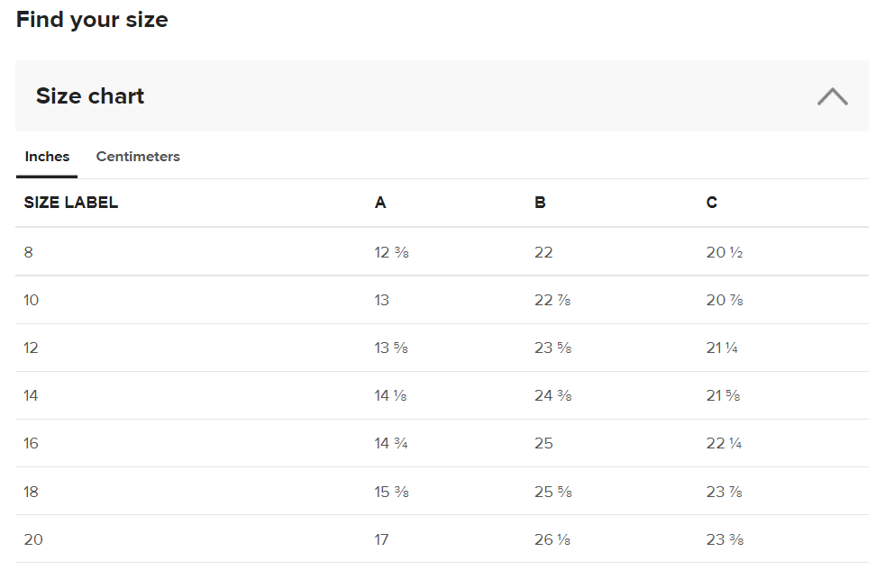Click column header C
Image resolution: width=885 pixels, height=588 pixels.
712,204
